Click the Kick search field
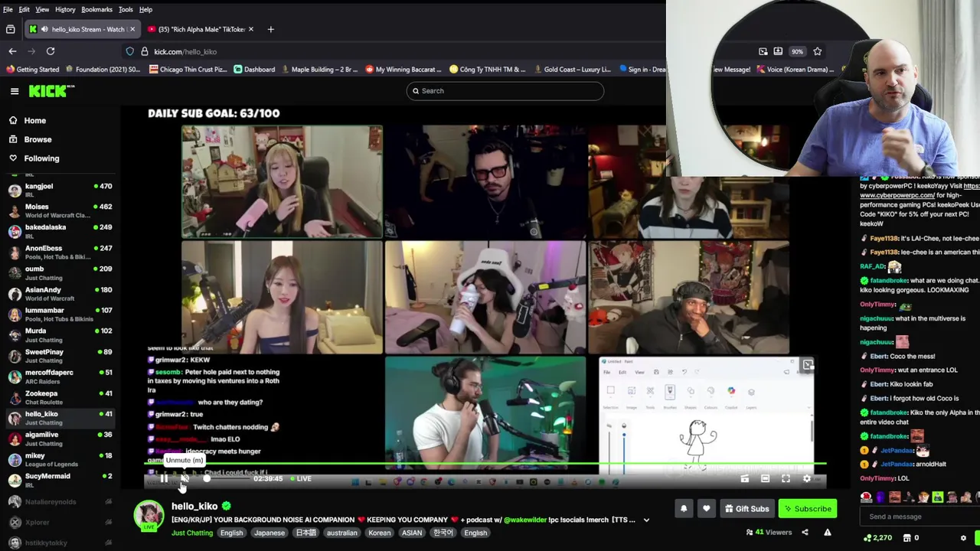 pos(505,91)
